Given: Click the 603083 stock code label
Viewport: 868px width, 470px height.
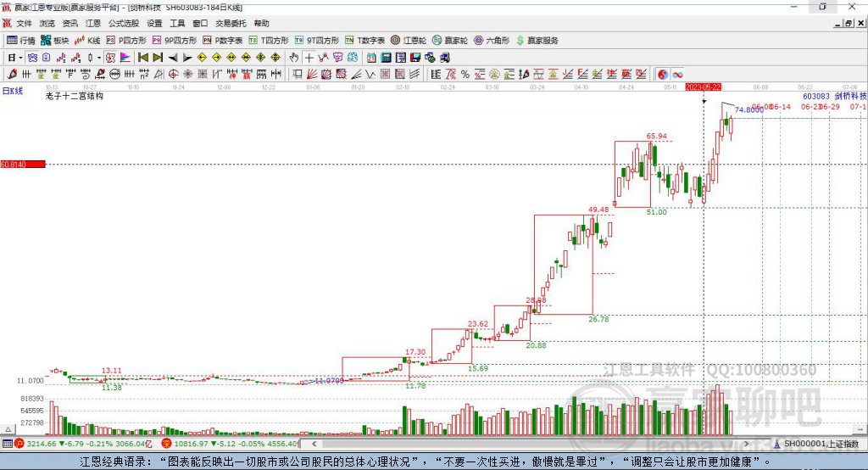Looking at the screenshot, I should tap(816, 97).
